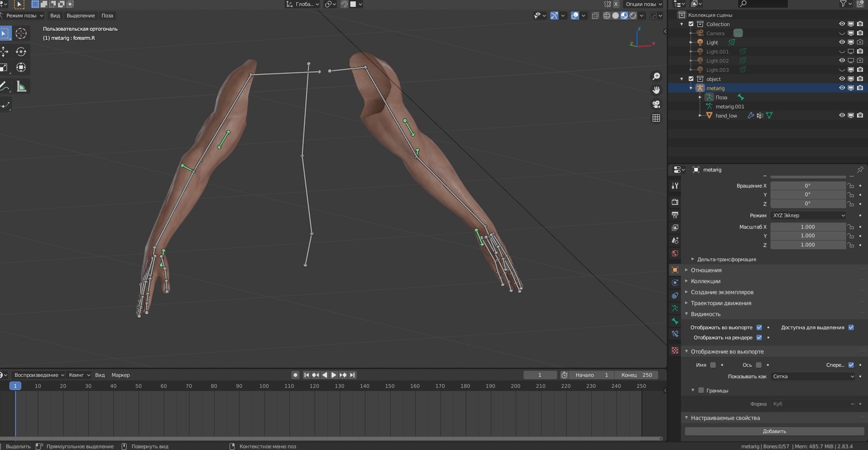Open the rotation mode 'XYZ Эйлер' dropdown
Image resolution: width=868 pixels, height=450 pixels.
(x=808, y=215)
